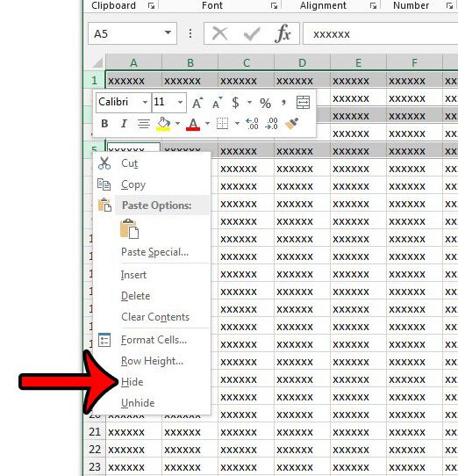Select row 22 header
The width and height of the screenshot is (458, 476).
[x=95, y=450]
